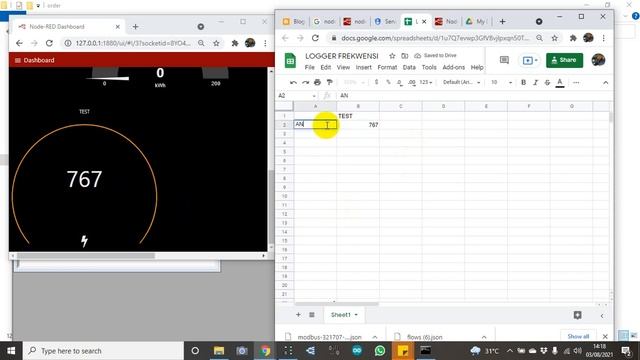Select the paint format tool

click(x=329, y=82)
